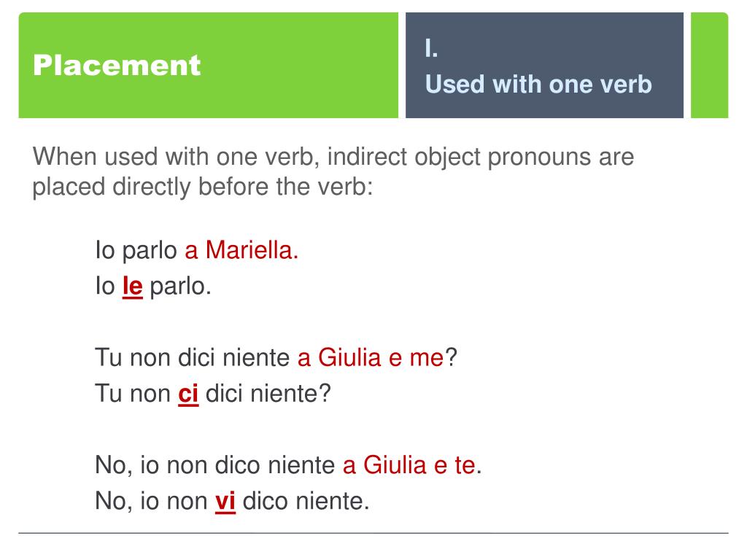Click the green Placement title banner
The image size is (747, 560).
click(x=208, y=65)
